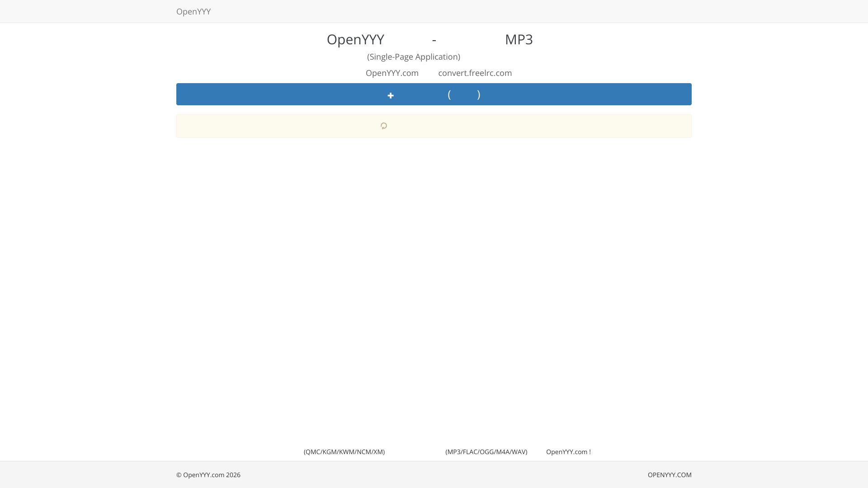Open the OPENYYY.COM footer link
Screen dimensions: 868x488
point(670,475)
